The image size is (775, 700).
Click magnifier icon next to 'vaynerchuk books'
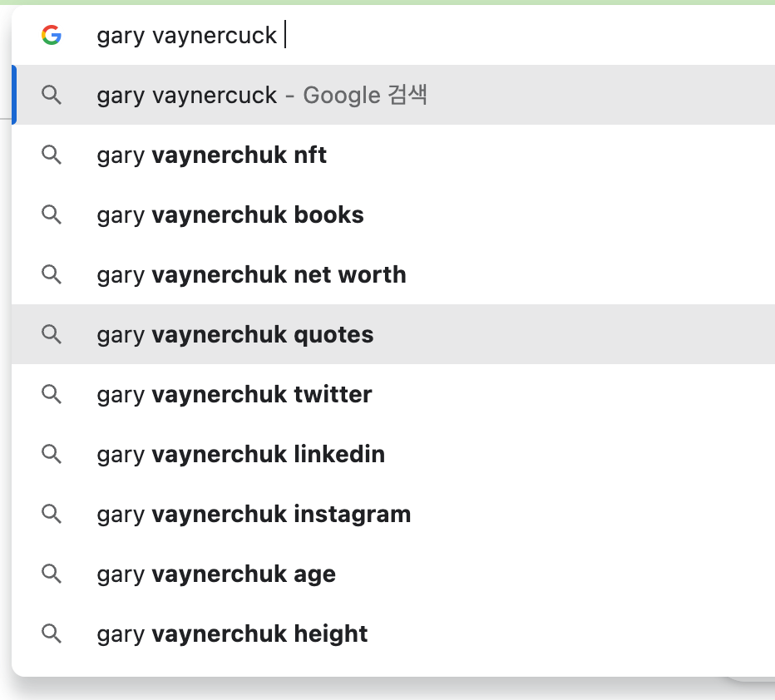[52, 214]
